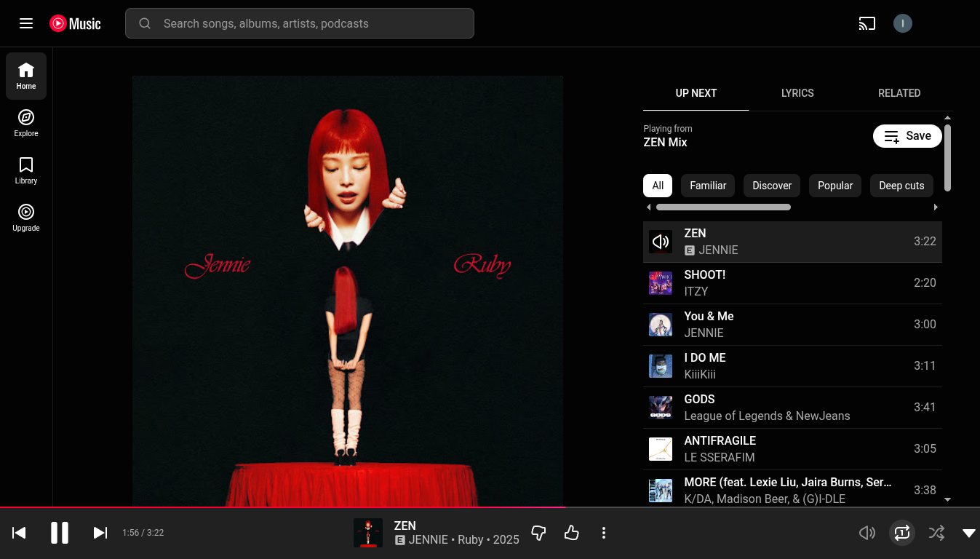Open the hamburger guide menu

pos(26,23)
